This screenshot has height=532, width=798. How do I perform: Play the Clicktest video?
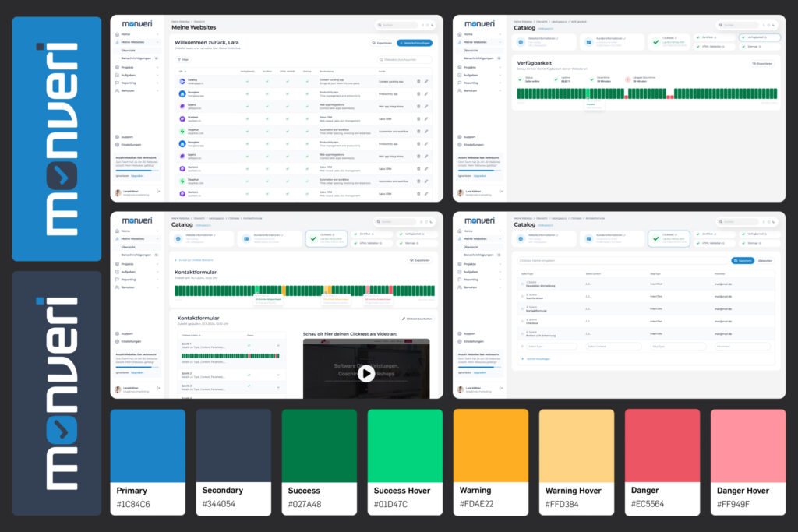point(366,373)
